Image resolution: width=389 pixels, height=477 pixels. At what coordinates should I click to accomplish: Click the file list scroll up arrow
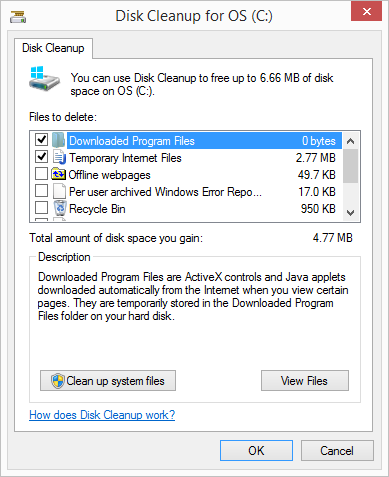pyautogui.click(x=350, y=141)
